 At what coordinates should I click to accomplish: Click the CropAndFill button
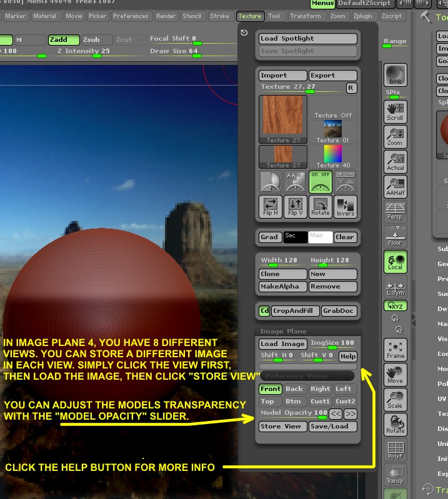click(295, 311)
